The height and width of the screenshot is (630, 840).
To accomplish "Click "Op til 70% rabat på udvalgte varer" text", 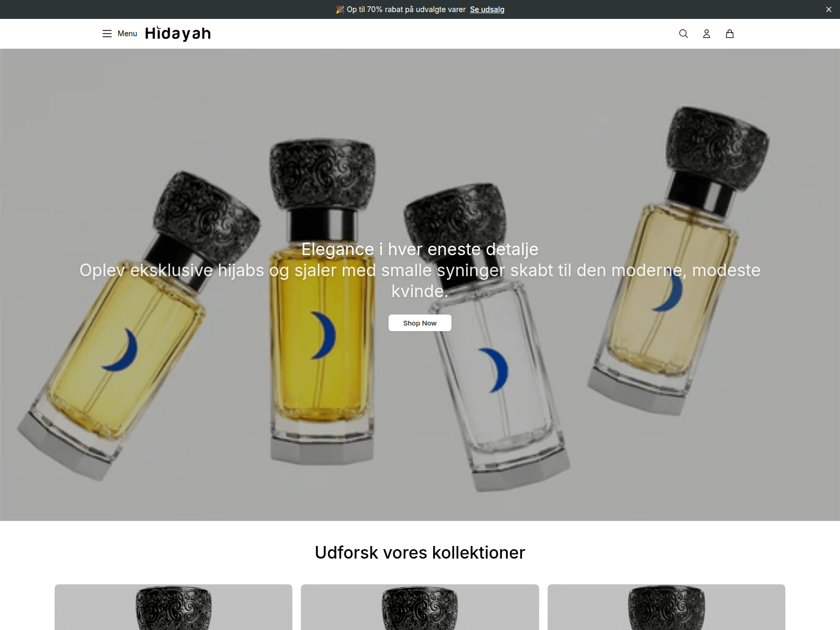I will pos(406,9).
